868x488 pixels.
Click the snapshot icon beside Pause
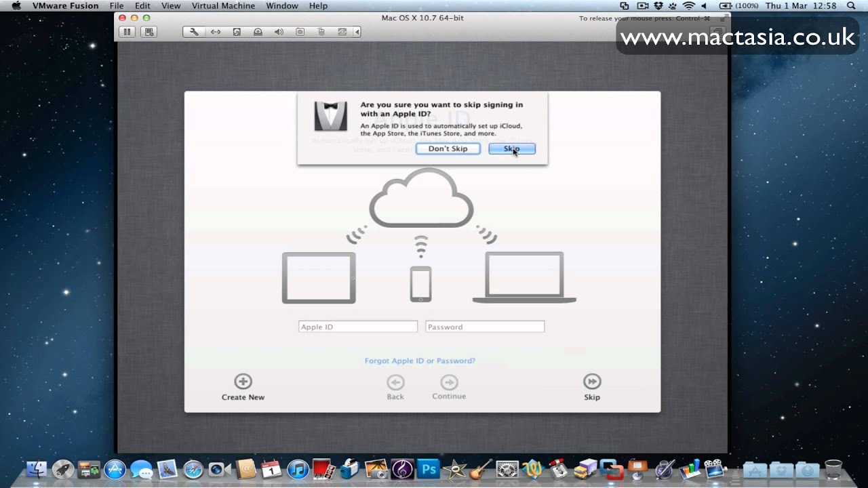pyautogui.click(x=150, y=32)
